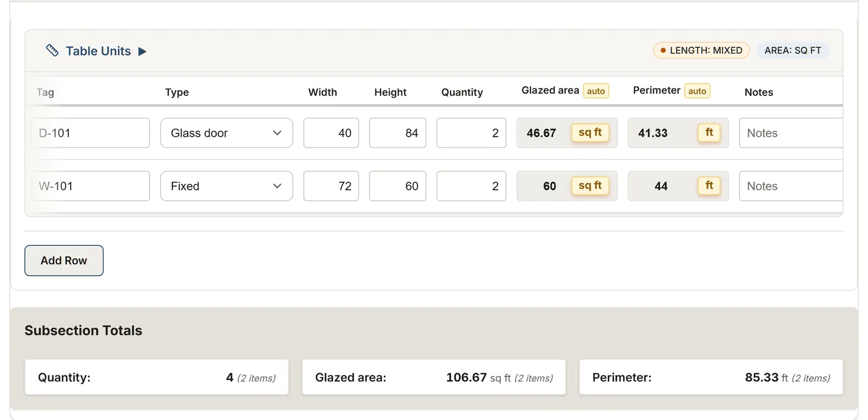
Task: Click the perimeter value 44
Action: coord(661,186)
